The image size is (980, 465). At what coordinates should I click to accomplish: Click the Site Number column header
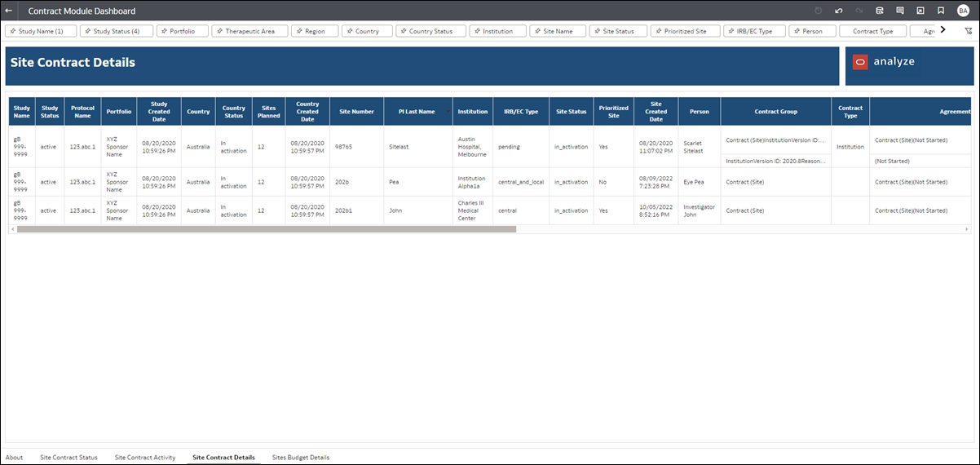[x=356, y=111]
